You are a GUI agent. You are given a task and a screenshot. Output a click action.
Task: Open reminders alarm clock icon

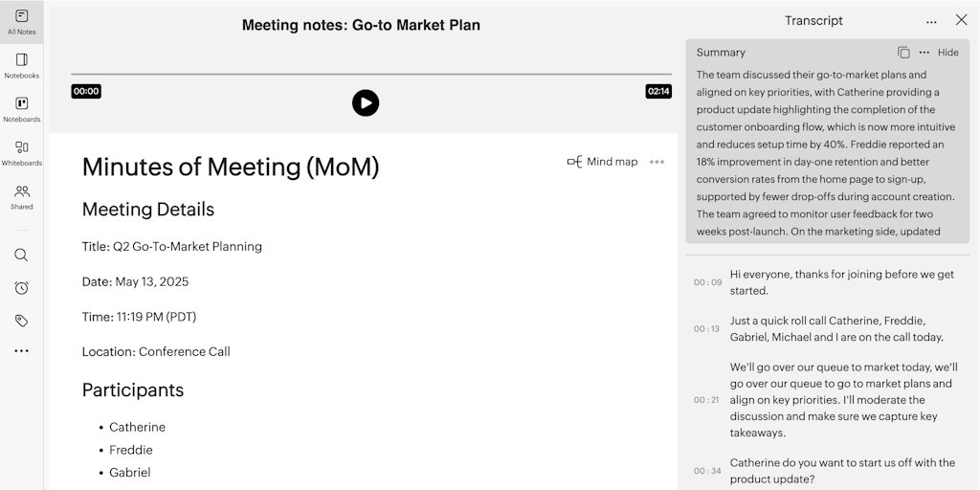point(21,287)
